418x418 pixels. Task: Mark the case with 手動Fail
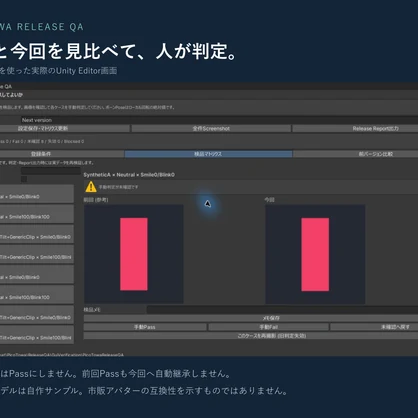coord(269,327)
